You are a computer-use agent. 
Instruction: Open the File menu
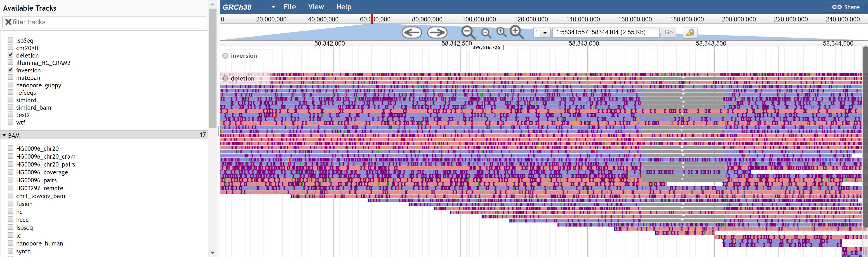tap(289, 7)
